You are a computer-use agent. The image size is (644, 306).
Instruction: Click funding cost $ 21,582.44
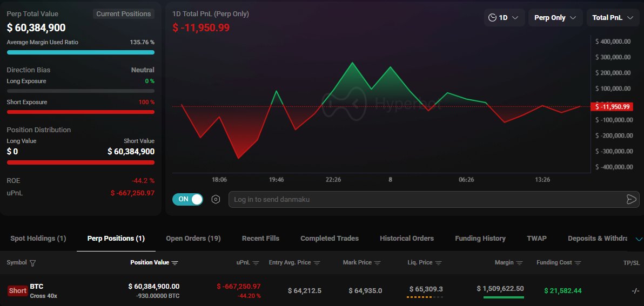coord(563,291)
